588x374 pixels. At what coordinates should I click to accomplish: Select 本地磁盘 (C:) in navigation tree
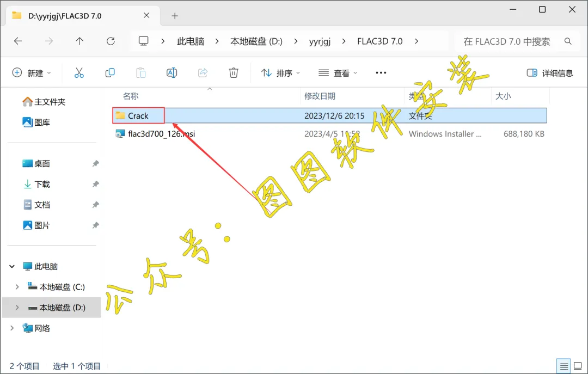click(x=57, y=287)
